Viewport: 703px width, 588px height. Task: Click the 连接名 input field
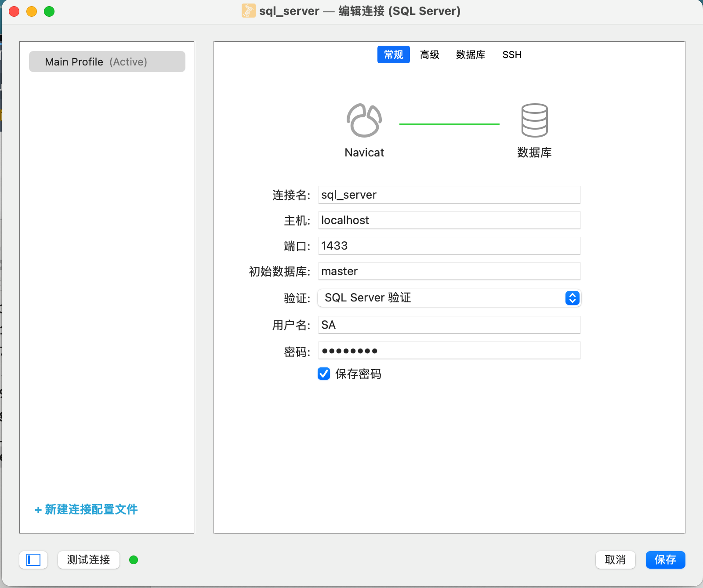point(449,195)
